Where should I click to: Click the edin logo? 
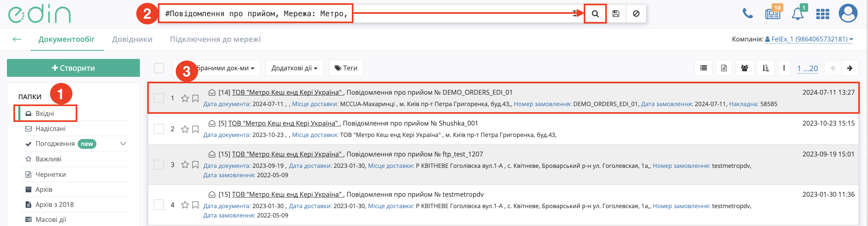point(39,14)
